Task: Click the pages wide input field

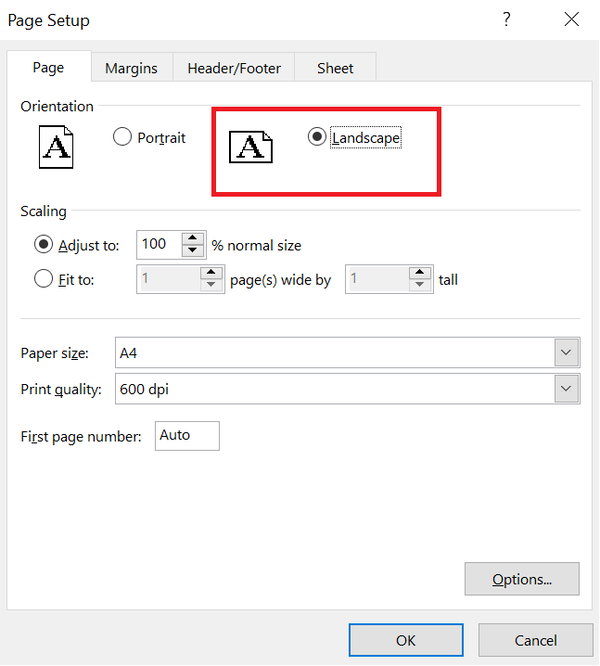Action: (x=169, y=279)
